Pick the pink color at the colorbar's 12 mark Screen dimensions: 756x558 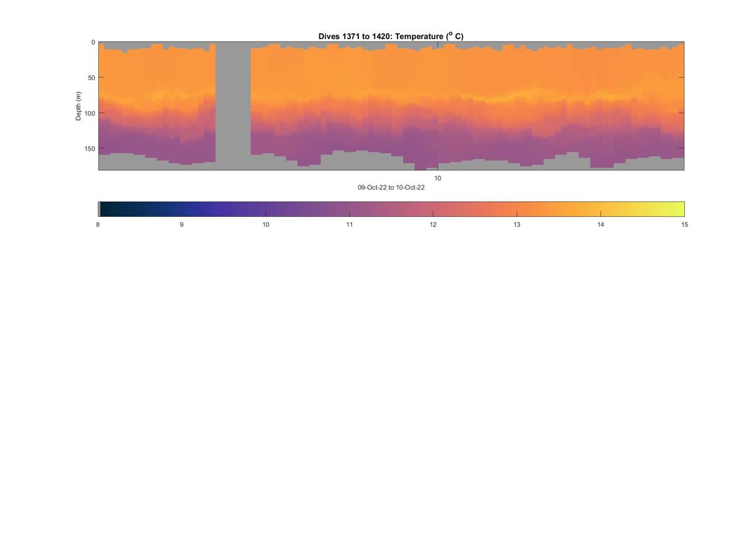(x=433, y=209)
